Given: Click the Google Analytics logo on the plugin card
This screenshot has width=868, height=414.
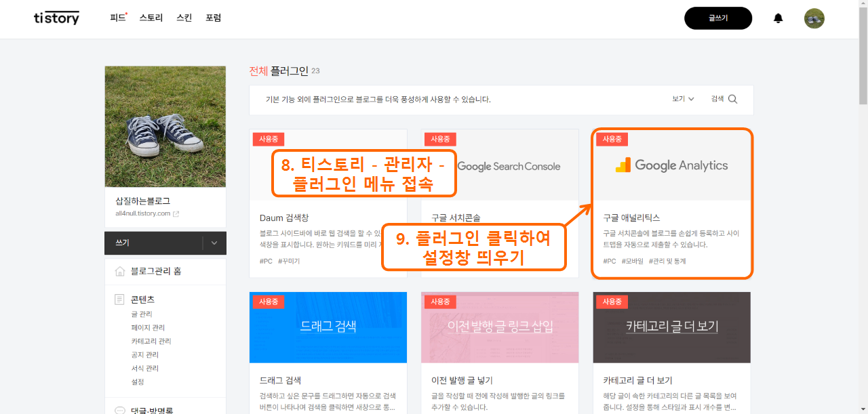Looking at the screenshot, I should tap(671, 165).
